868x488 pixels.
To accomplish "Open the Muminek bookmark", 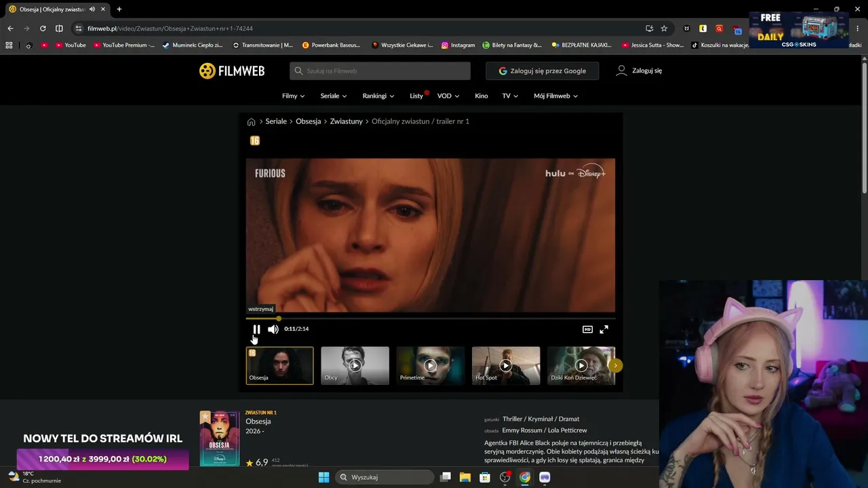I will (193, 45).
